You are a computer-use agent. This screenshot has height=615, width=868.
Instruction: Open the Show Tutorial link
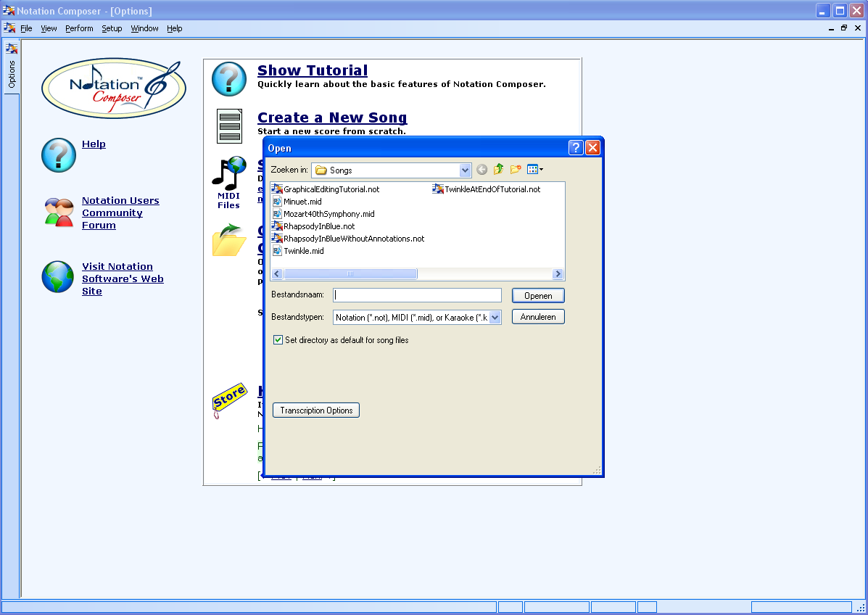coord(313,70)
